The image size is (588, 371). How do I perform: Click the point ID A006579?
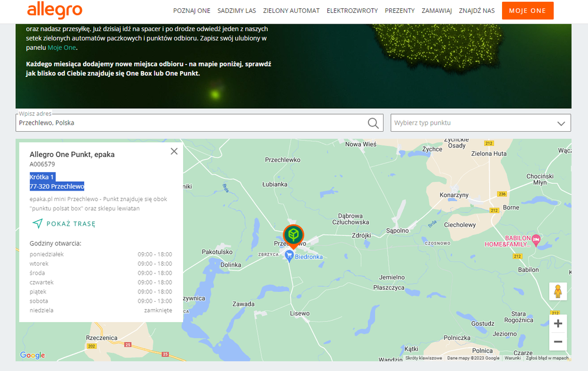(x=42, y=164)
